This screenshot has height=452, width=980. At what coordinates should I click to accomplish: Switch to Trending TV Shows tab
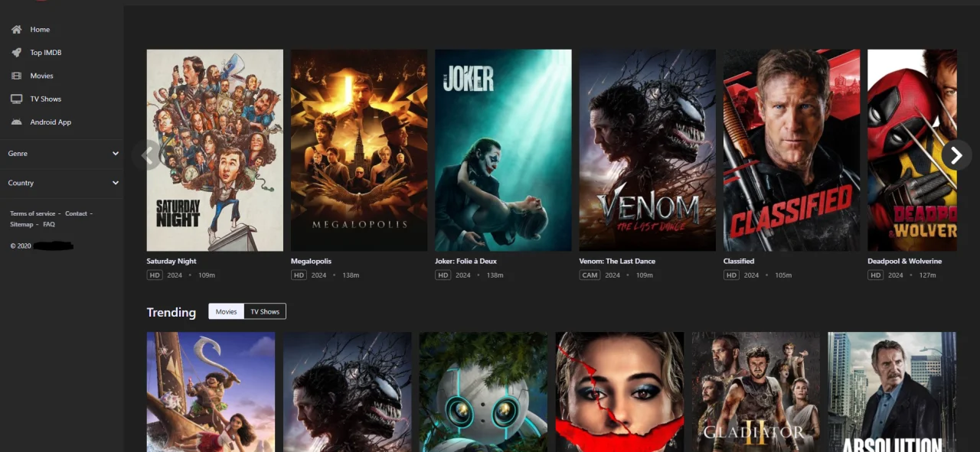(x=265, y=311)
